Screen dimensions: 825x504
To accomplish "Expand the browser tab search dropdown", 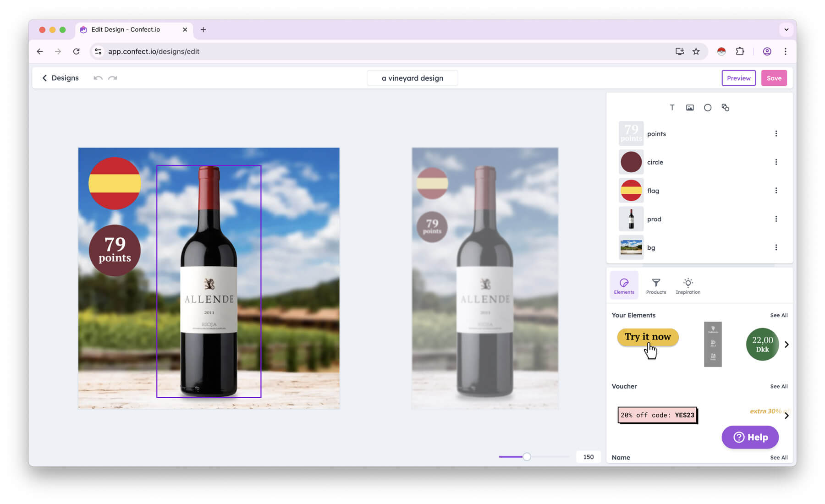I will 786,29.
